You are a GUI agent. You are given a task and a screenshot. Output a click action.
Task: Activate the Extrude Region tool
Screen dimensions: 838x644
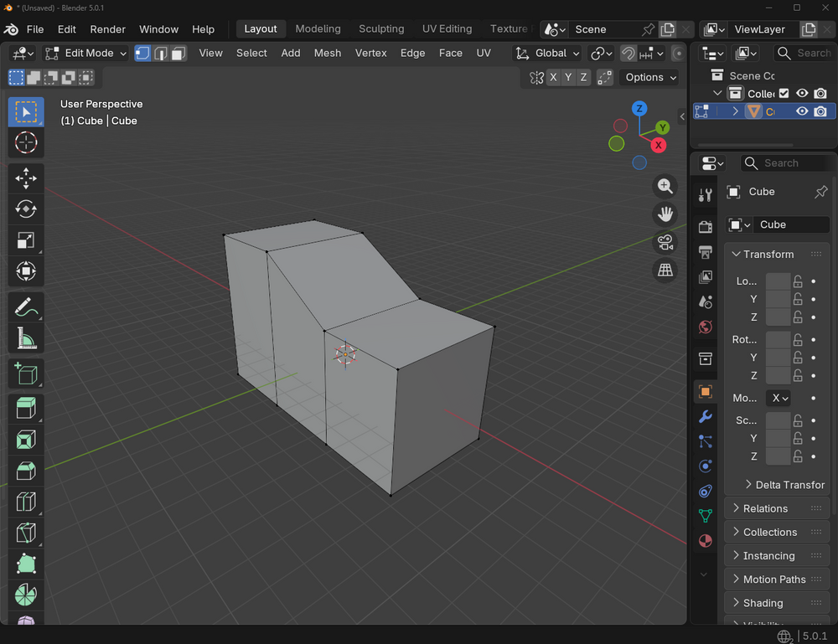[x=26, y=409]
